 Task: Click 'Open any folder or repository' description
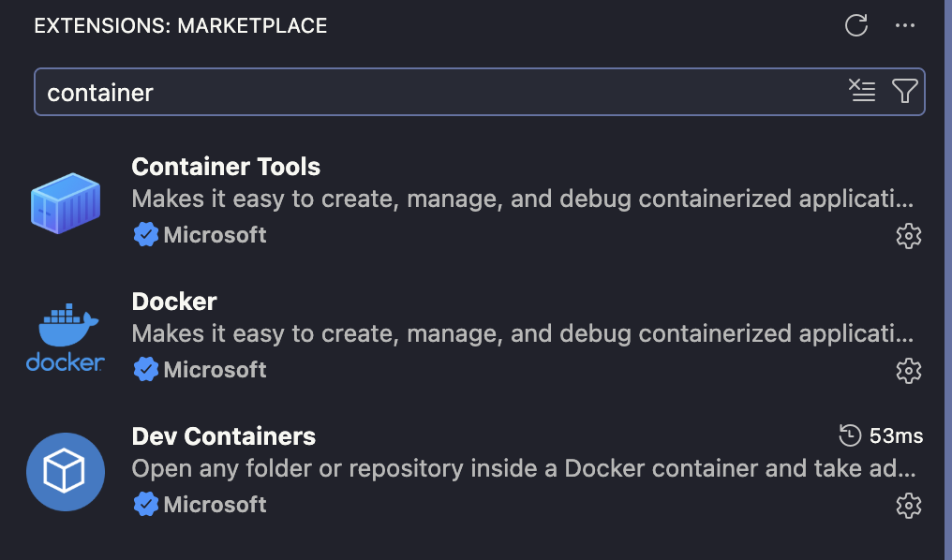(524, 468)
